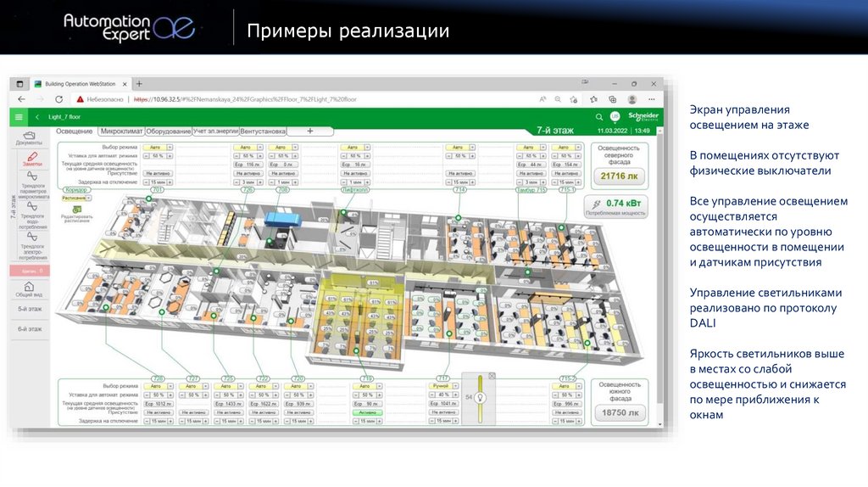Screen dimensions: 868x487
Task: Adjust the room 717 lamp brightness slider handle
Action: point(481,397)
